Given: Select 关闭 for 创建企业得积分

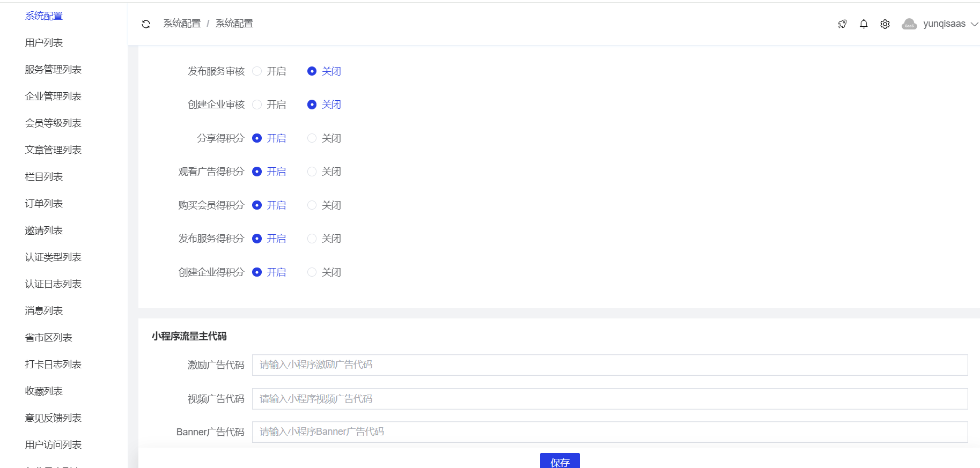Looking at the screenshot, I should click(312, 272).
